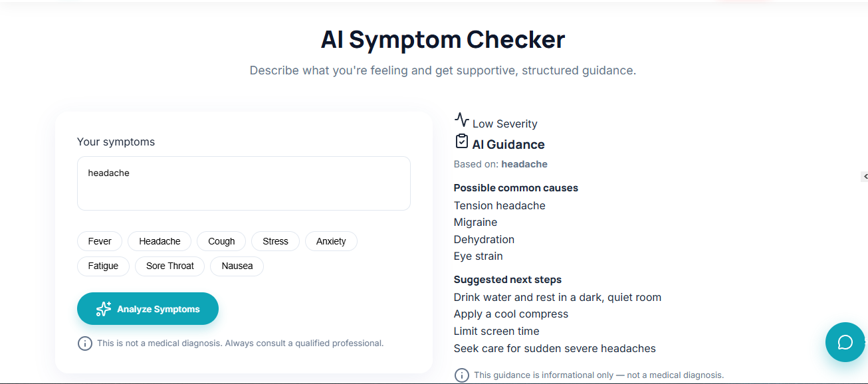The image size is (868, 384).
Task: Add the Anxiety symptom chip
Action: click(331, 241)
